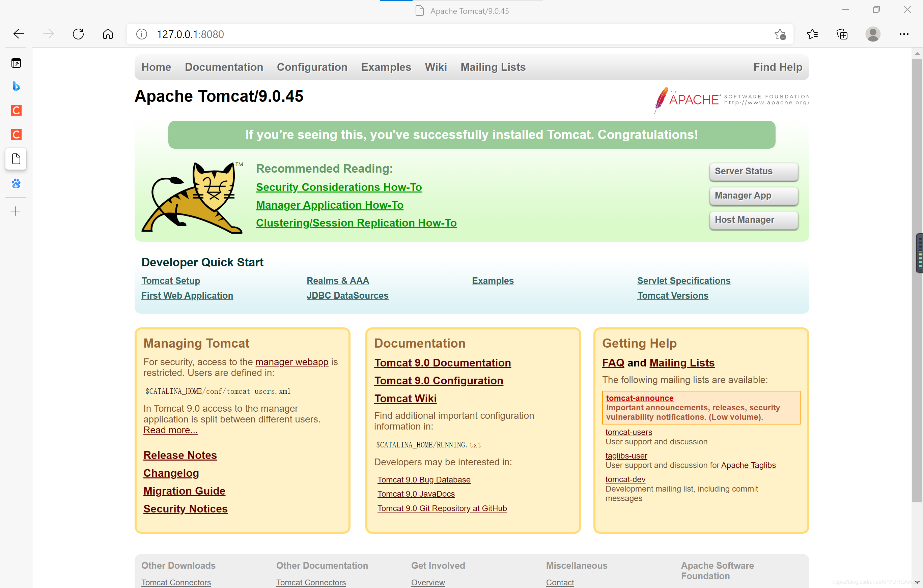This screenshot has width=923, height=588.
Task: Select the active Tomcat page tab icon
Action: 16,158
